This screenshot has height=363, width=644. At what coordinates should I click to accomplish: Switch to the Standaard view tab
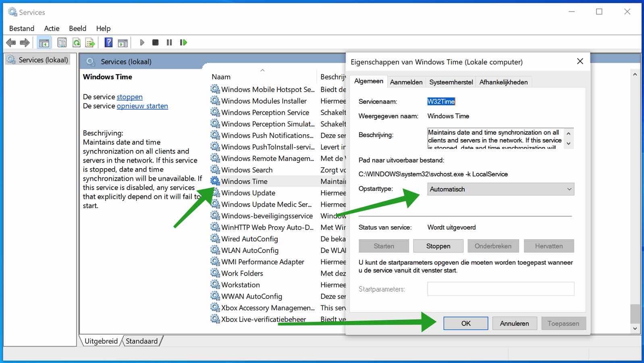pyautogui.click(x=141, y=341)
